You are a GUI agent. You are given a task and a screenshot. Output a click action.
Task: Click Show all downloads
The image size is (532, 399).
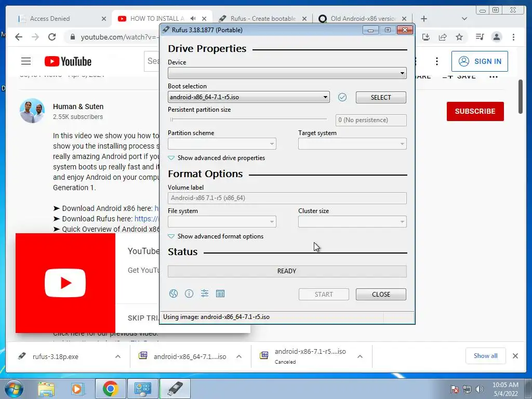486,355
